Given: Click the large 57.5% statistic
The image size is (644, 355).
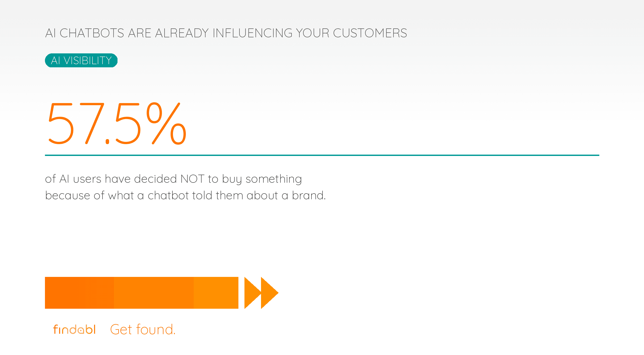Looking at the screenshot, I should [117, 124].
